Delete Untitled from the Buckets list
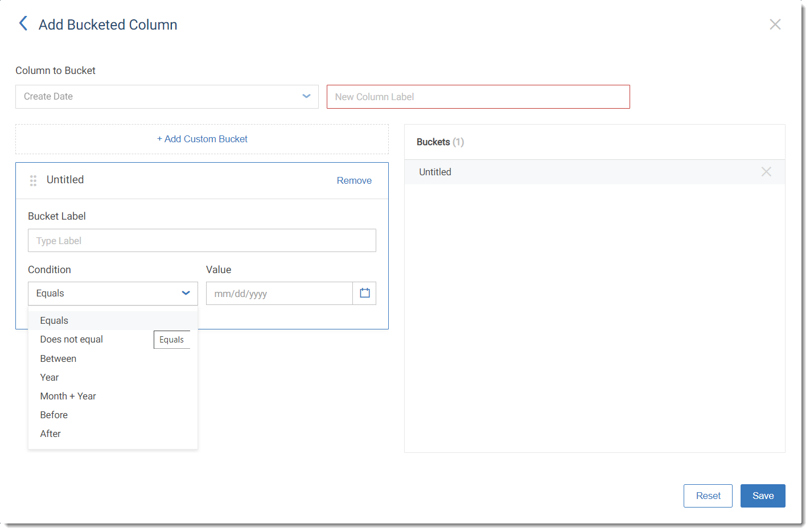This screenshot has width=810, height=532. coord(766,172)
